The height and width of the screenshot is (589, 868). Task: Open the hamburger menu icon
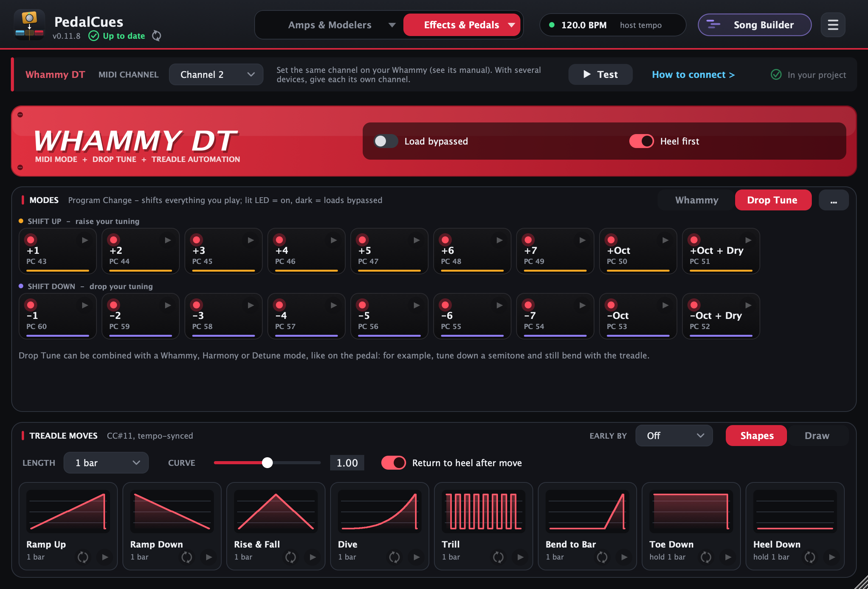click(x=833, y=25)
